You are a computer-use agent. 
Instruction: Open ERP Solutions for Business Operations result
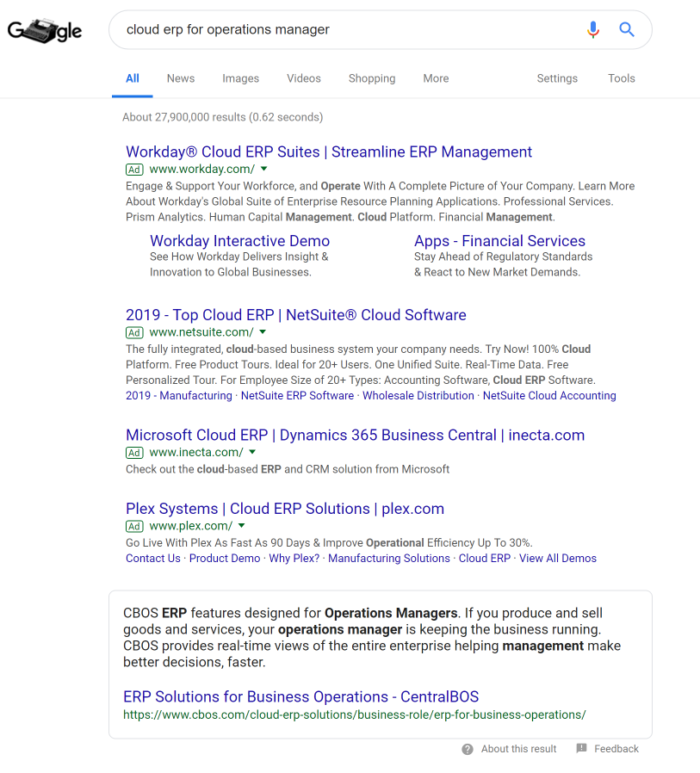(x=300, y=696)
